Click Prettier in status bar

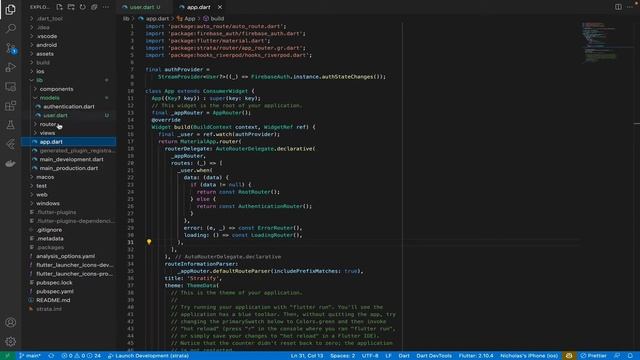(x=593, y=356)
